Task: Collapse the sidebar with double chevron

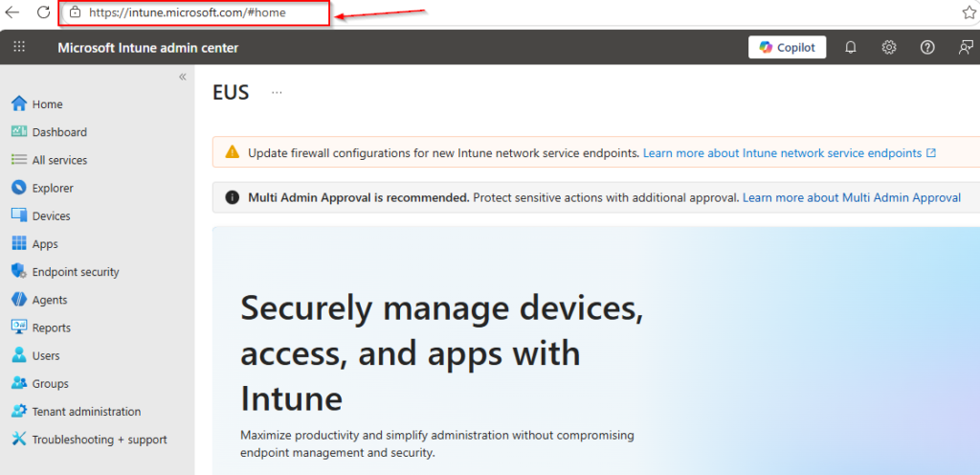Action: coord(183,77)
